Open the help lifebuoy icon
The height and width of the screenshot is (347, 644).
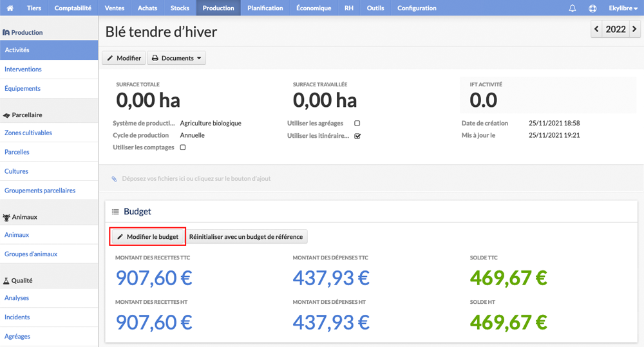click(x=592, y=8)
